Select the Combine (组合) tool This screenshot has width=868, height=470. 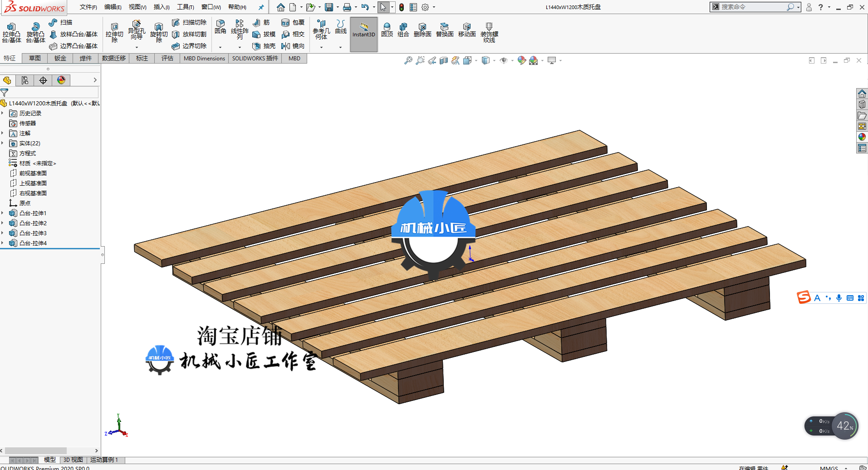pyautogui.click(x=403, y=30)
